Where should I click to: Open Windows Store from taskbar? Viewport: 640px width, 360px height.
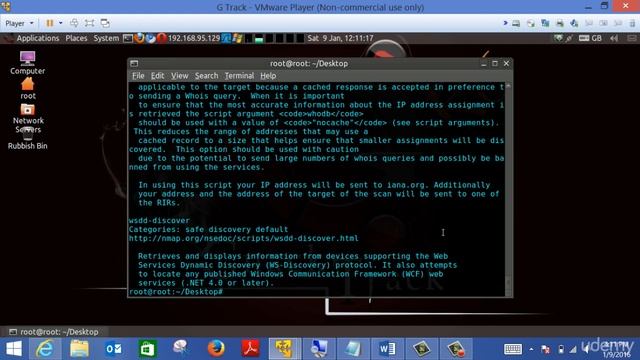tap(148, 349)
